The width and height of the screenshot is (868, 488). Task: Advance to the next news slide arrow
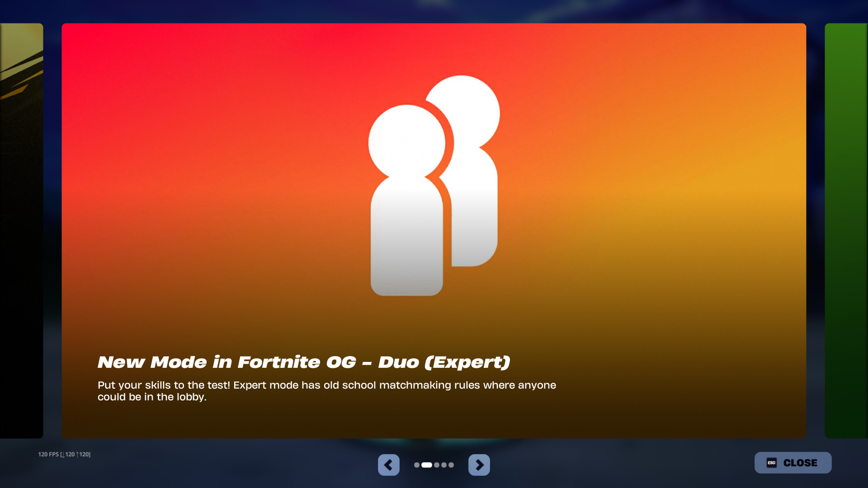[x=479, y=465]
